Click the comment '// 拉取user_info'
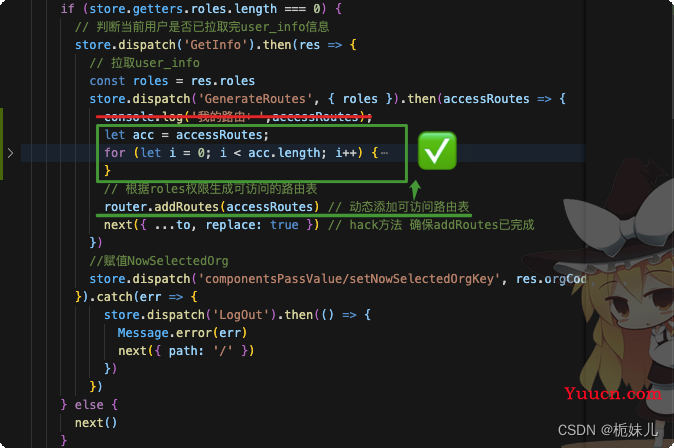674x448 pixels. click(x=144, y=63)
